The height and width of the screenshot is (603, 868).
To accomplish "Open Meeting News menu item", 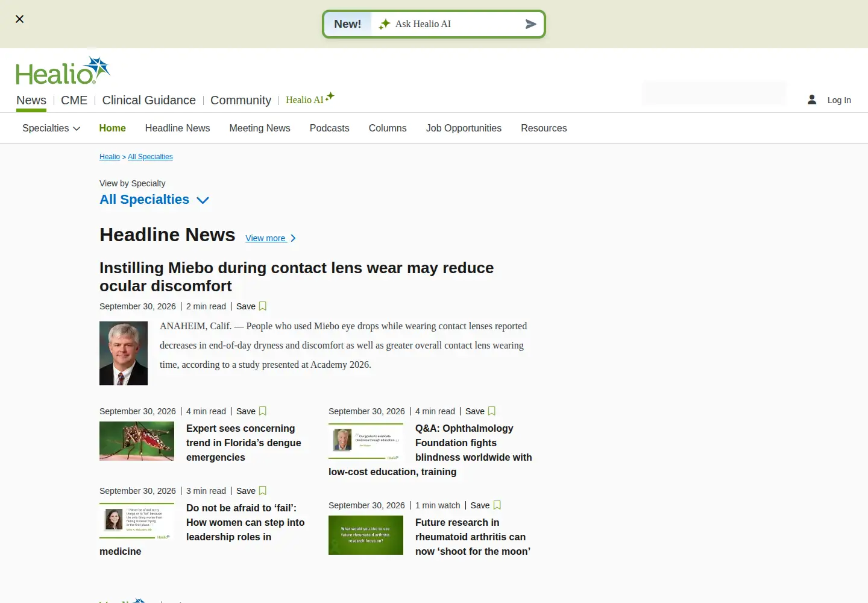I will (260, 128).
